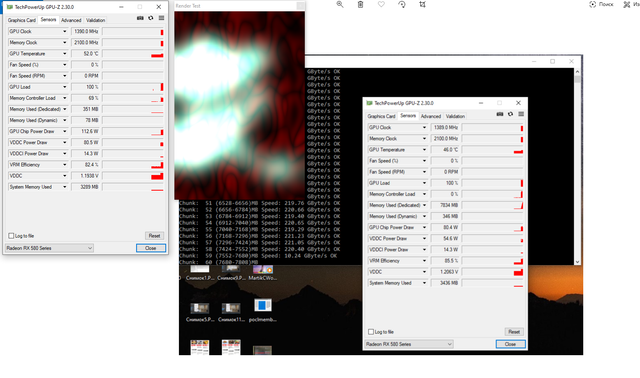Open Memory Controller Load dropdown in left GPU-Z
Viewport: 640px width, 378px height.
click(x=64, y=98)
